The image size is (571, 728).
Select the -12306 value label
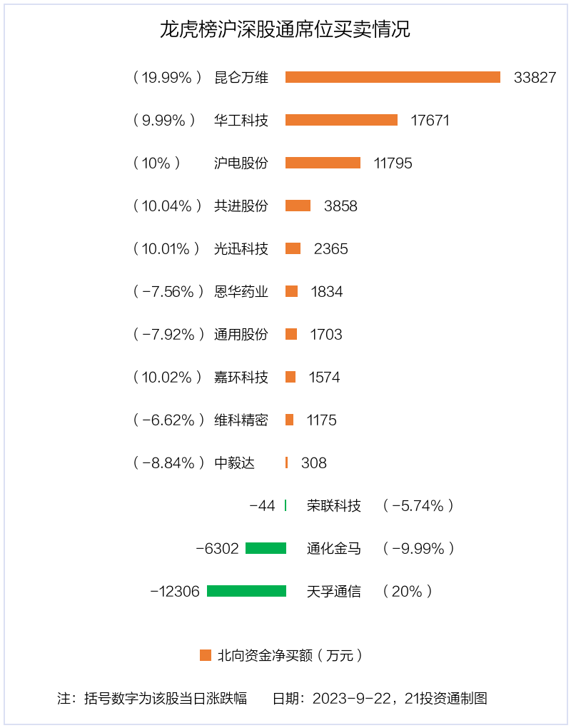pos(175,592)
